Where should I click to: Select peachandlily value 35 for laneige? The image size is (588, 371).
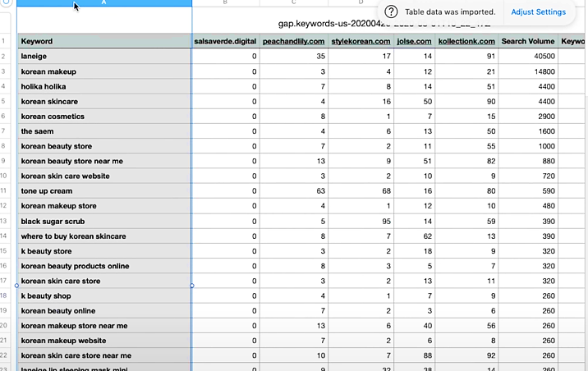tap(294, 56)
